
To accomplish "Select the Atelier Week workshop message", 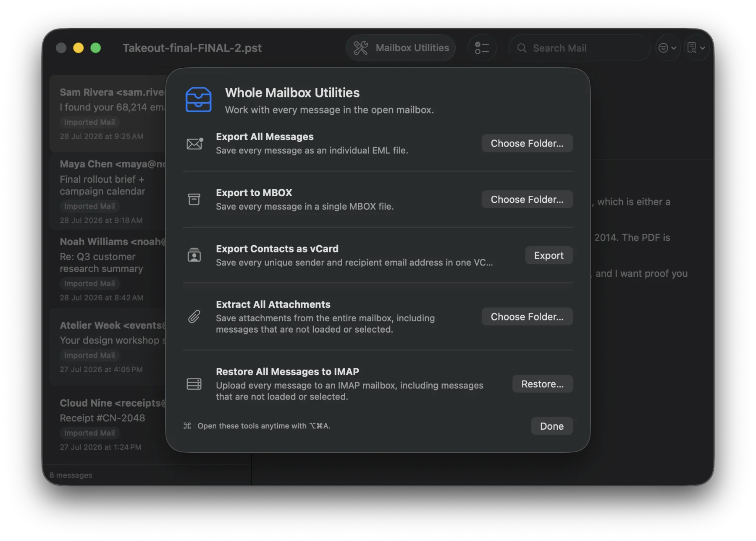I will [x=108, y=347].
